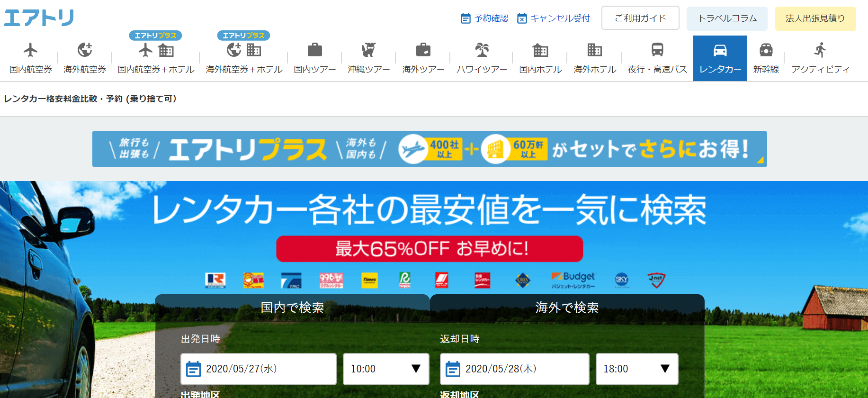Screen dimensions: 868x398
Task: Click 最大65%OFF お早めに! red banner
Action: [x=430, y=249]
